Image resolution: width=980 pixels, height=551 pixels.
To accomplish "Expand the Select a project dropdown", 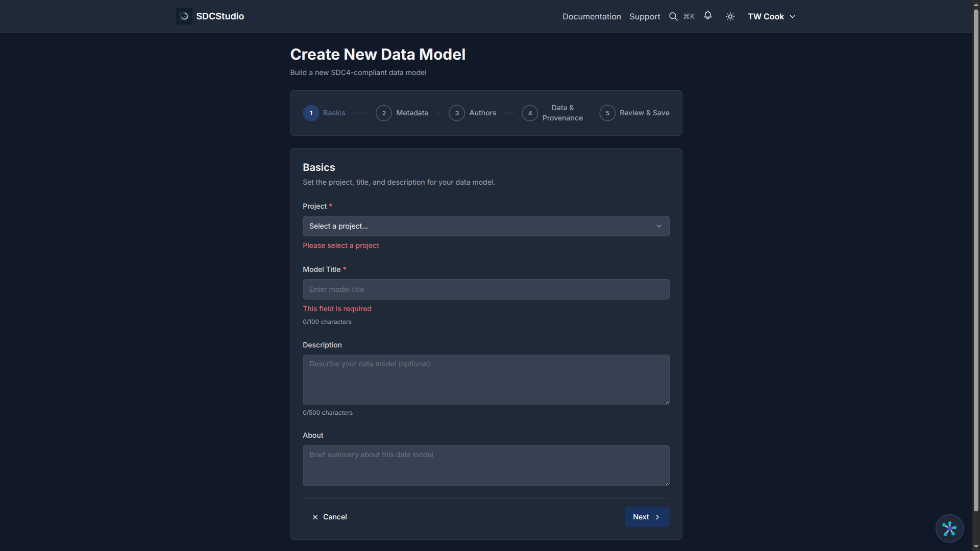I will point(480,226).
